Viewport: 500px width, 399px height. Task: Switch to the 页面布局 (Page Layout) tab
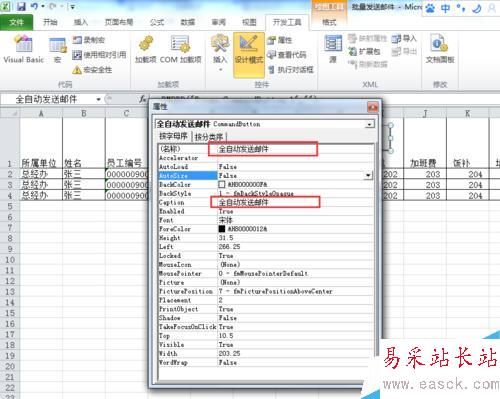click(x=119, y=22)
